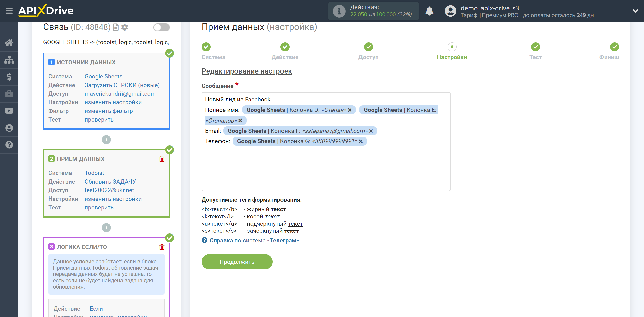Open the notifications bell
The image size is (644, 317).
click(429, 11)
